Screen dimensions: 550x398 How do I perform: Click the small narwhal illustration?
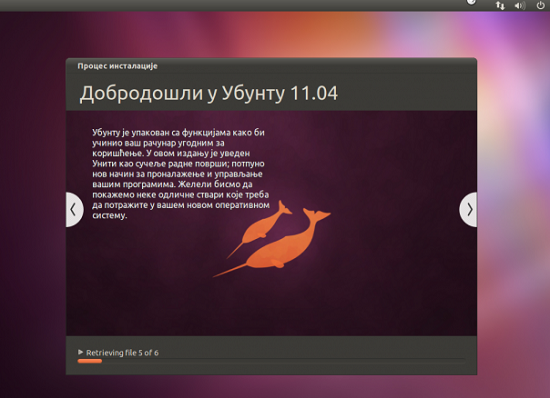(x=260, y=228)
